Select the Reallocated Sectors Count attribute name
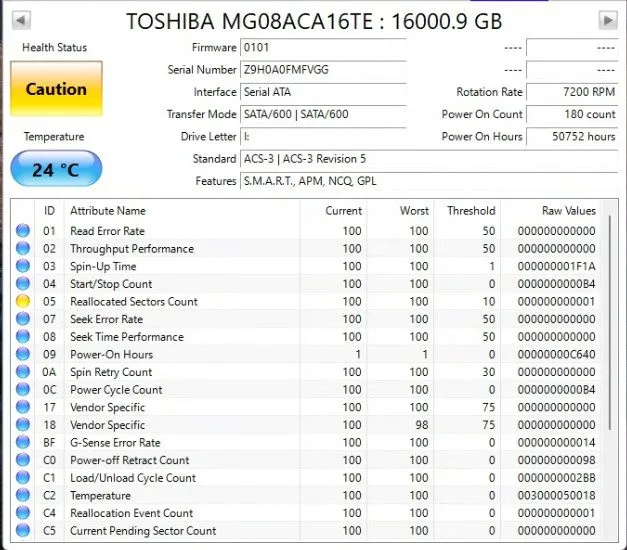627x550 pixels. pyautogui.click(x=134, y=301)
